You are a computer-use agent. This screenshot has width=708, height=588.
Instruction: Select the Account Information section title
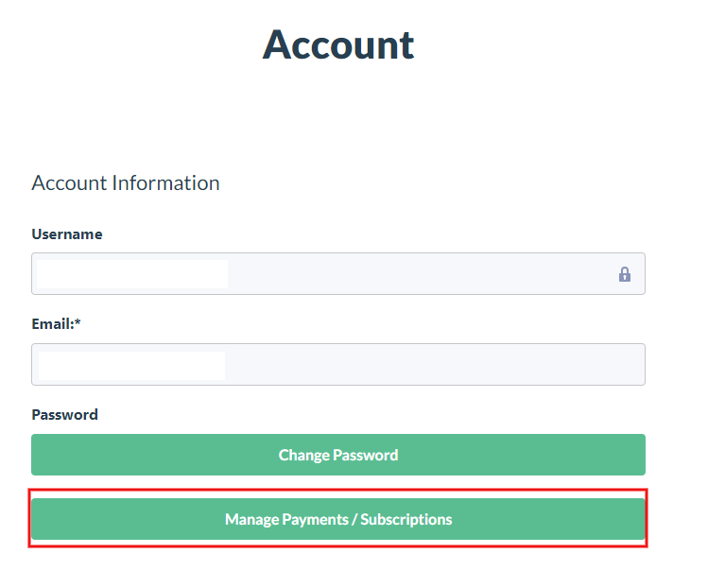click(x=125, y=182)
